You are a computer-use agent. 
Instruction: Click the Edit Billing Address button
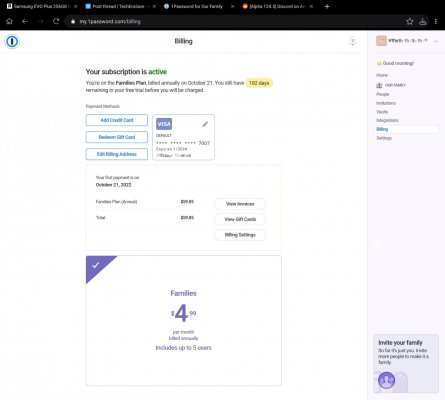pyautogui.click(x=117, y=154)
